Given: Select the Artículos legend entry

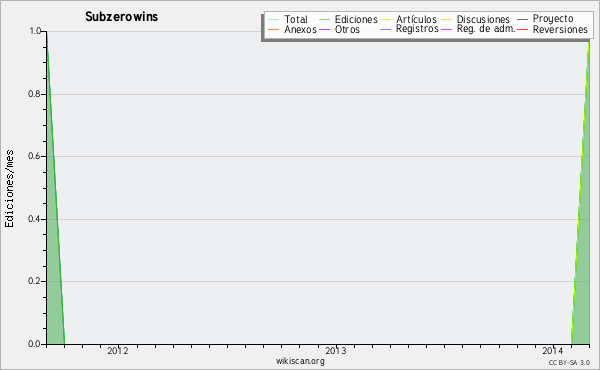Looking at the screenshot, I should [x=408, y=19].
